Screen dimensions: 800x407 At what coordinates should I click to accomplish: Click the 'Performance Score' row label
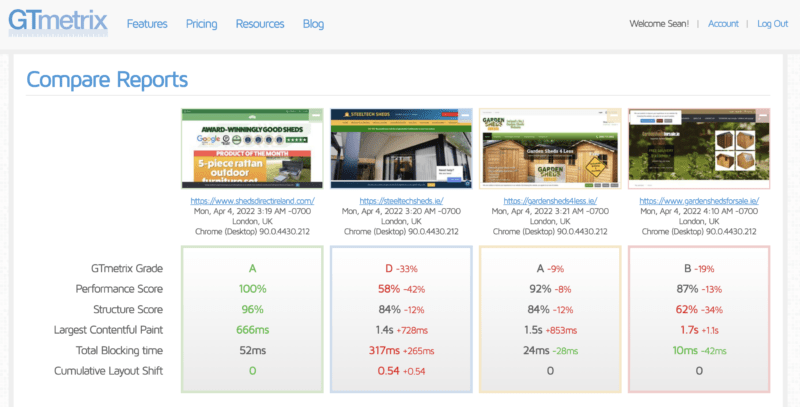point(119,289)
